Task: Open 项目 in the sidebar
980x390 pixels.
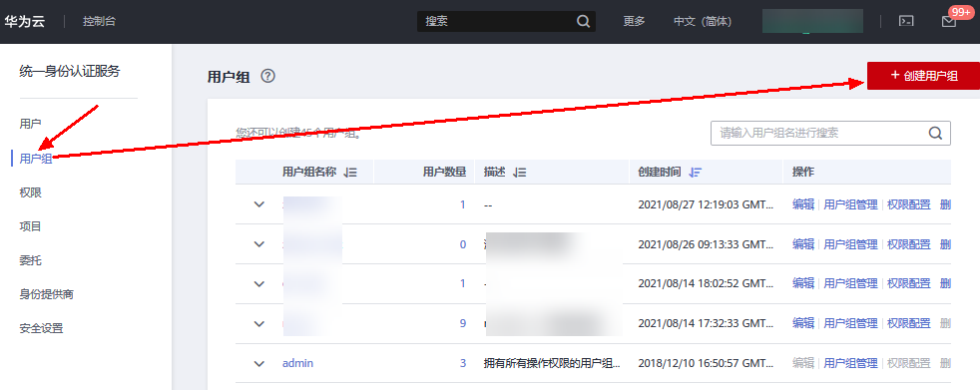Action: (x=31, y=226)
